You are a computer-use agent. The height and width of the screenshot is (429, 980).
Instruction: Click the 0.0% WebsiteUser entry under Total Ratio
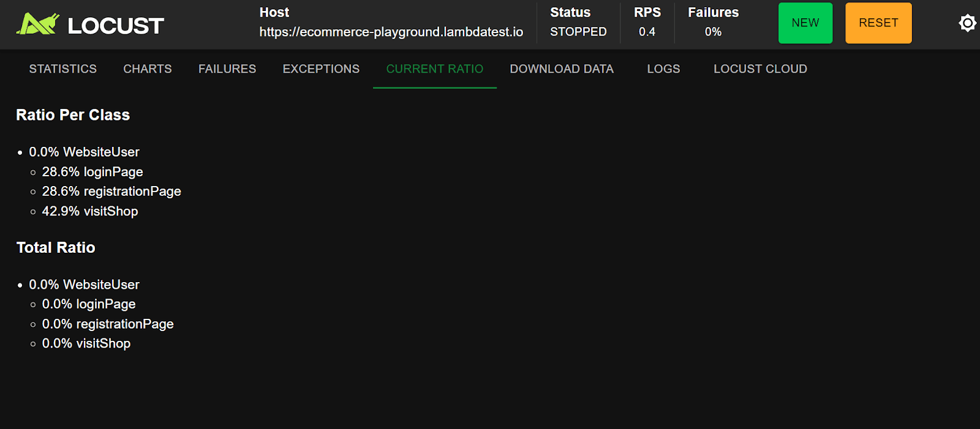click(x=85, y=285)
